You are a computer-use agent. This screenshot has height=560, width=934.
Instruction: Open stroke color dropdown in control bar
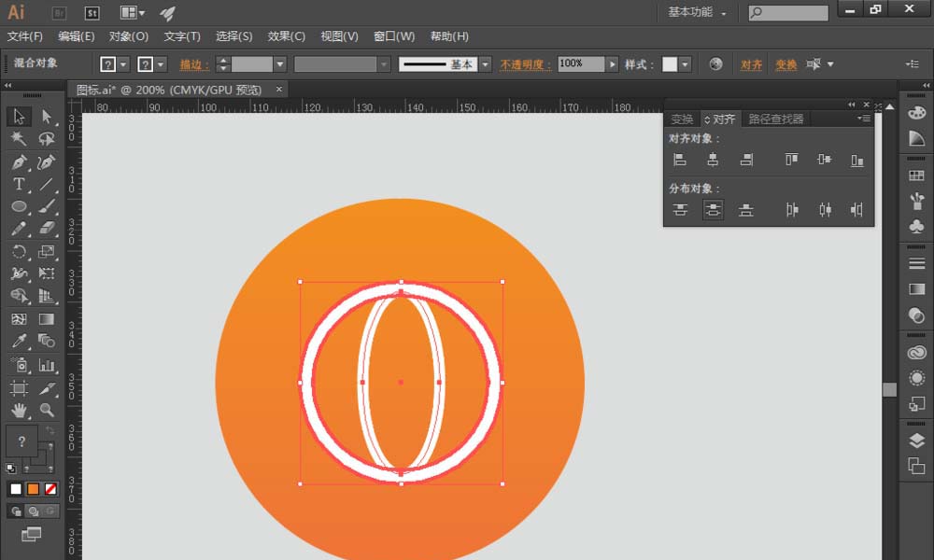point(161,64)
